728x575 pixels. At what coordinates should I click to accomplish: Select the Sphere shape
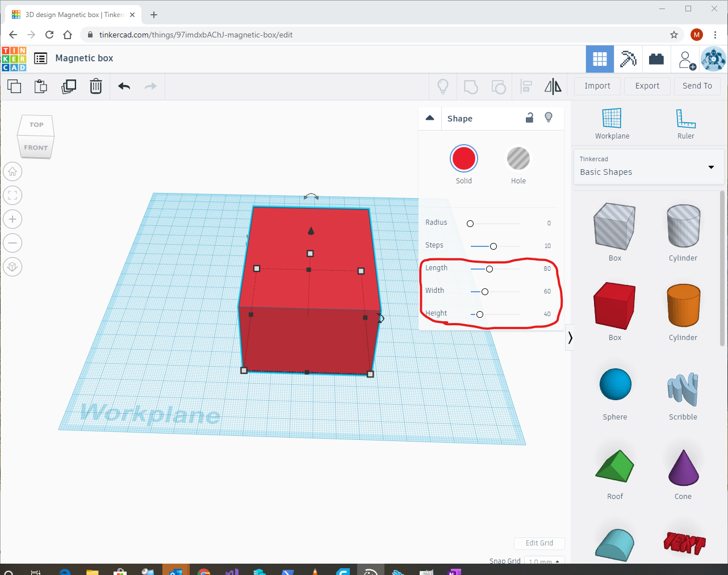point(614,384)
